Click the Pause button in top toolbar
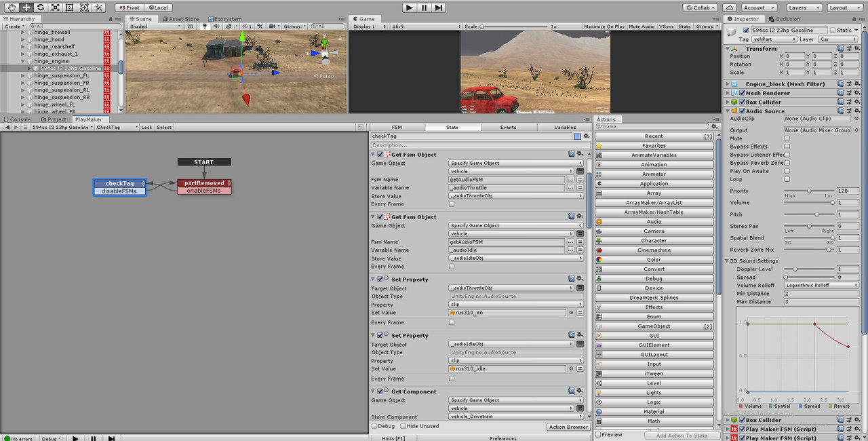The height and width of the screenshot is (441, 868). click(424, 7)
